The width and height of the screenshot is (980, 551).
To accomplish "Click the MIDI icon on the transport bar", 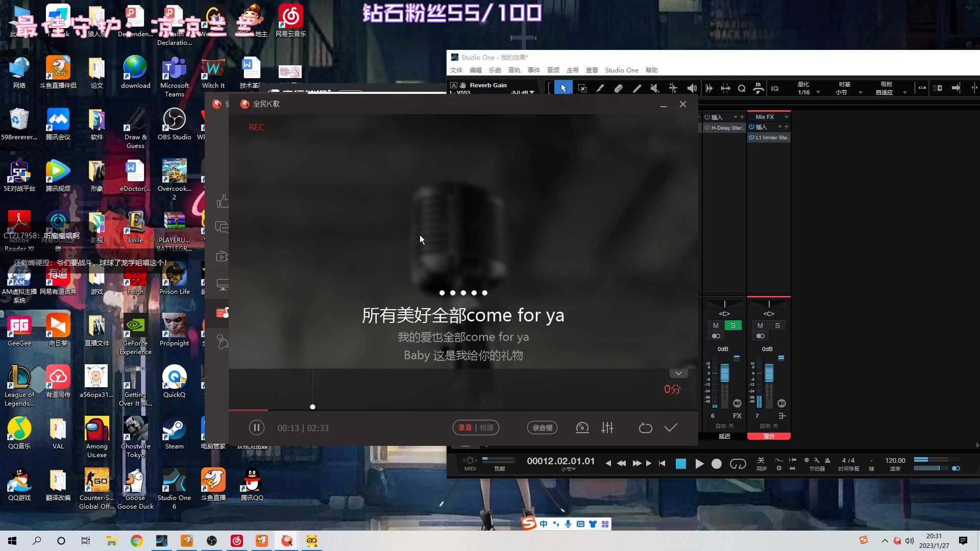I will [x=469, y=460].
